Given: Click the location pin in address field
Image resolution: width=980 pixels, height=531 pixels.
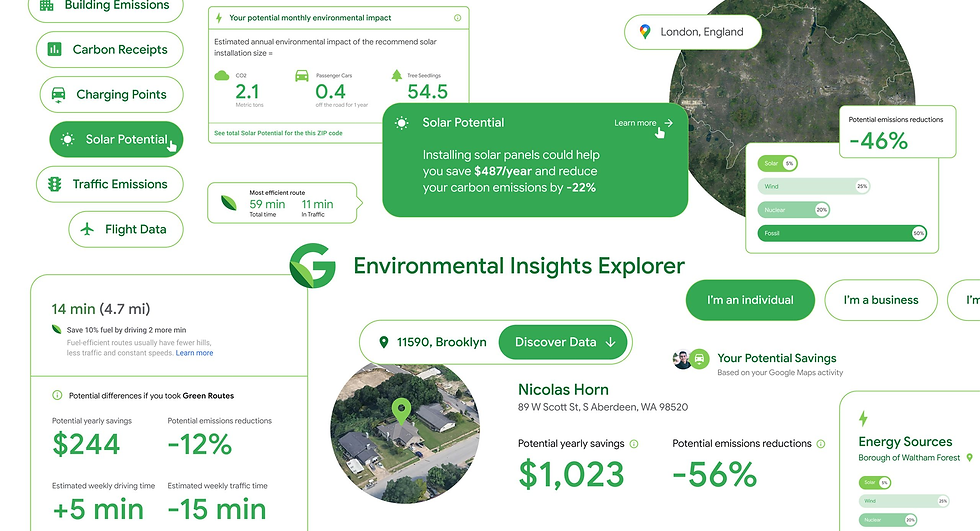Looking at the screenshot, I should click(384, 342).
